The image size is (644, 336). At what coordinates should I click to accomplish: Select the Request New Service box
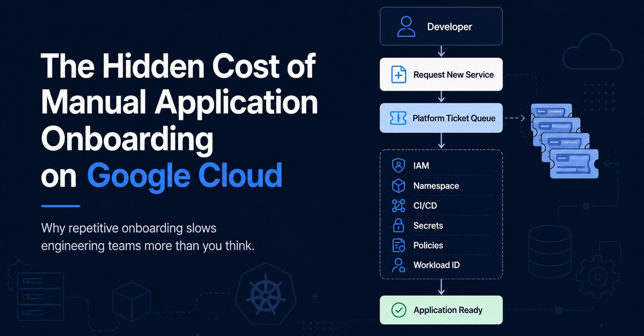click(441, 74)
